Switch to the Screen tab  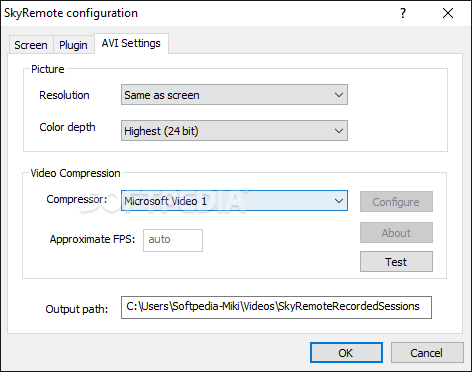pos(31,45)
